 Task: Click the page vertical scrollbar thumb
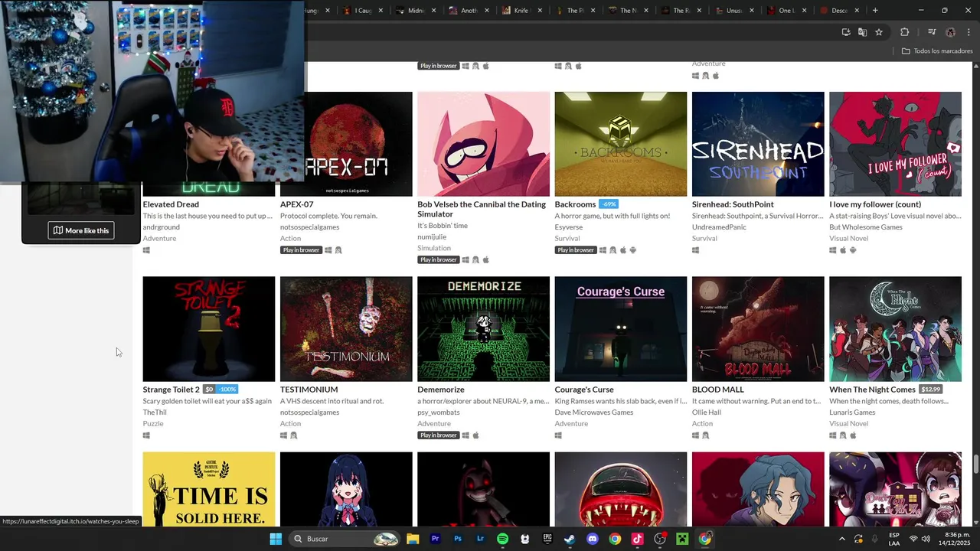pyautogui.click(x=975, y=465)
